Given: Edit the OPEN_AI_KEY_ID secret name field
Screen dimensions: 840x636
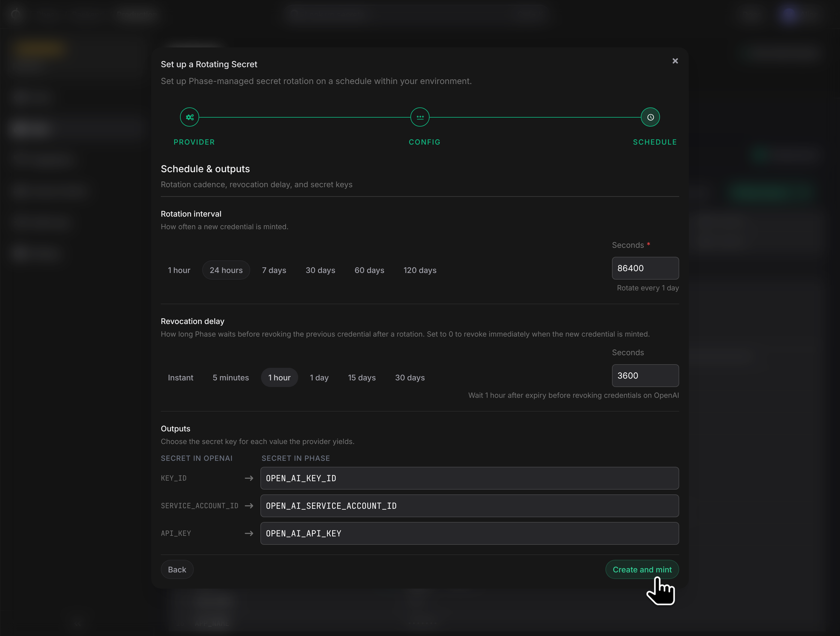Looking at the screenshot, I should coord(469,478).
